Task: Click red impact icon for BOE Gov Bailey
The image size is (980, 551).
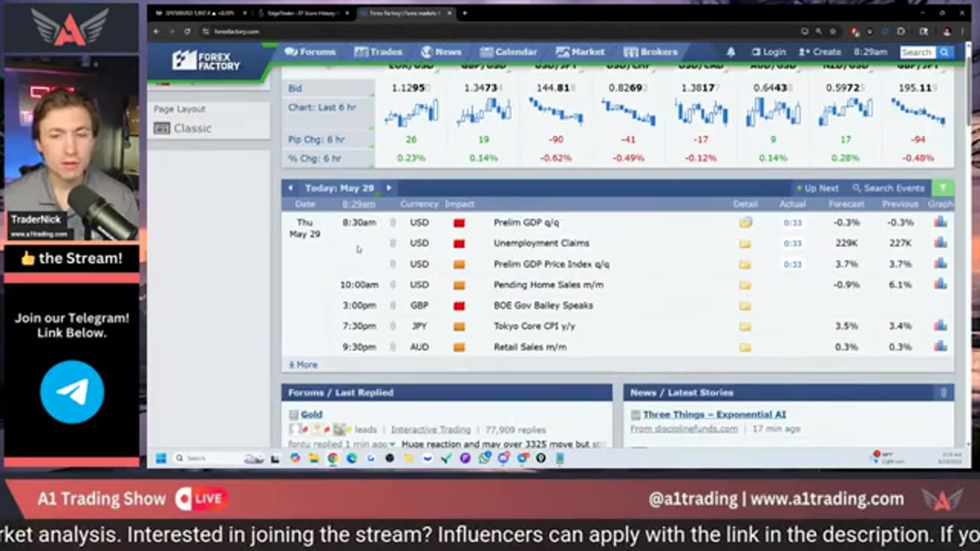Action: click(459, 305)
